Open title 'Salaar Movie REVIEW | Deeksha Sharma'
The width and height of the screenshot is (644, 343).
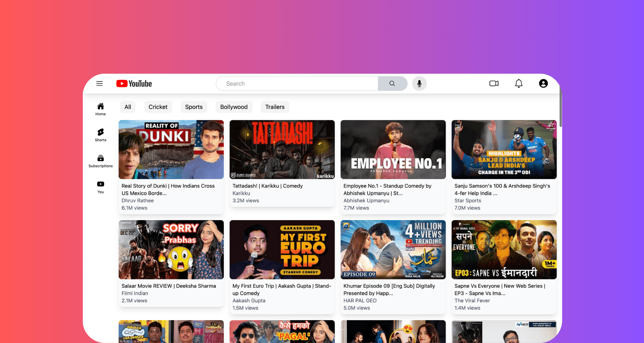coord(169,286)
